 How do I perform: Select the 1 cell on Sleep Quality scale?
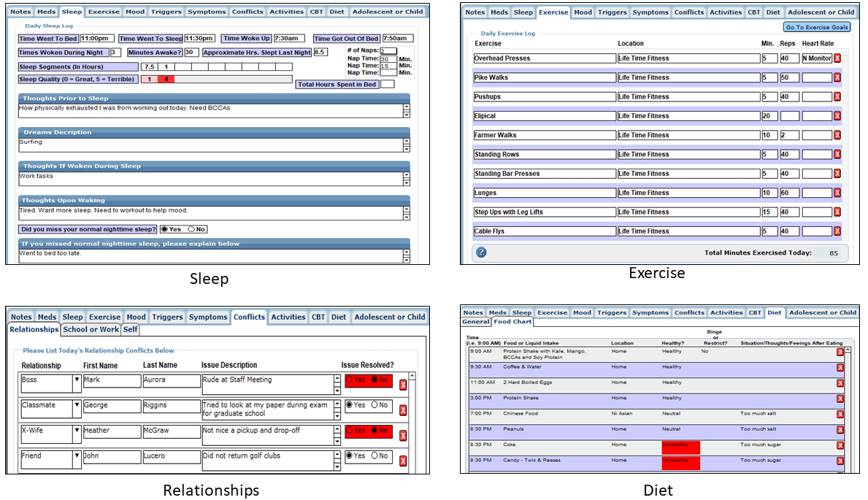[150, 79]
